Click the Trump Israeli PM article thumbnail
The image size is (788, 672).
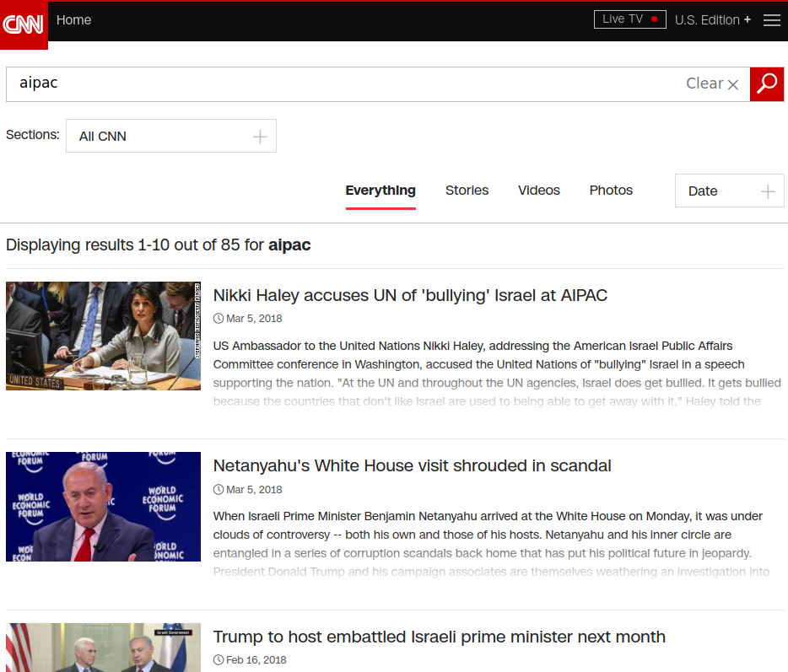pos(103,648)
